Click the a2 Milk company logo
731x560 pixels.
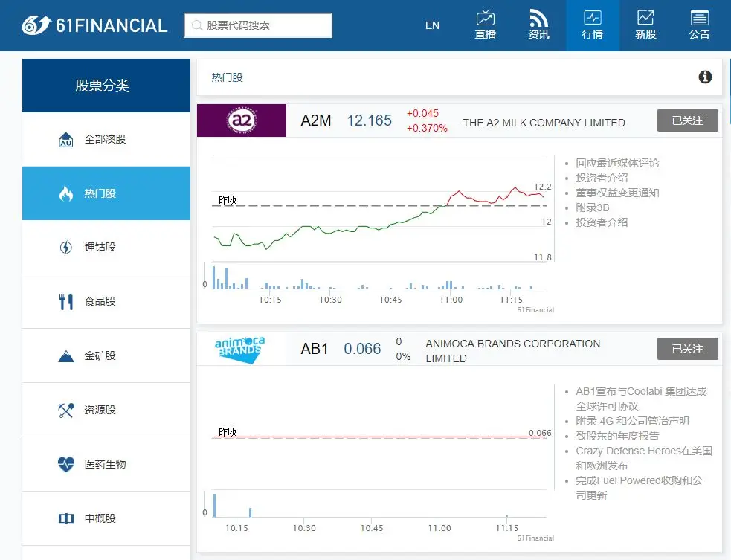tap(242, 120)
